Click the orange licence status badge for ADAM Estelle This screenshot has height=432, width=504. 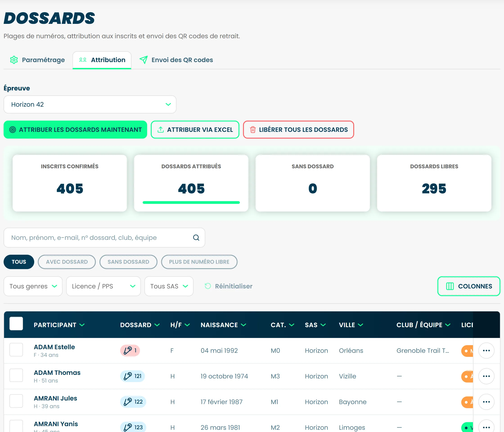tap(467, 351)
